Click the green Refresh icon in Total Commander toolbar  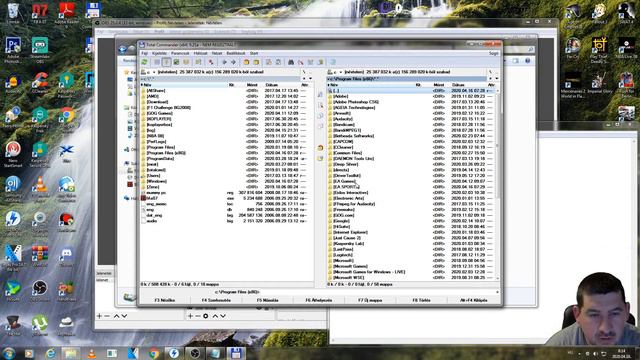pos(144,62)
